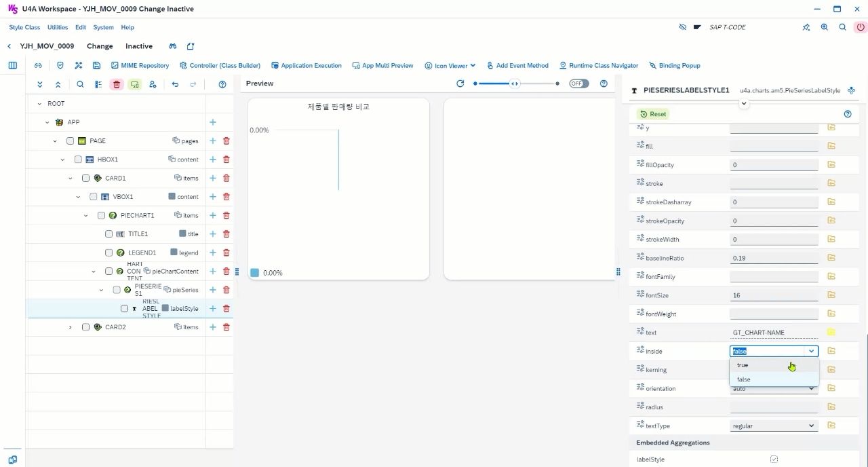Click the add plus icon on PIECHART1 row
Screen dimensions: 868x467
212,215
